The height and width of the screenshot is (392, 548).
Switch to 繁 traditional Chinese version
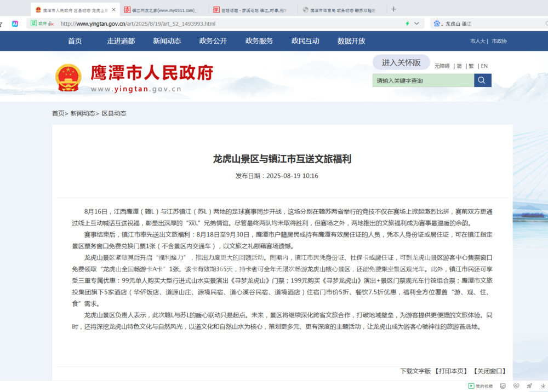[471, 66]
